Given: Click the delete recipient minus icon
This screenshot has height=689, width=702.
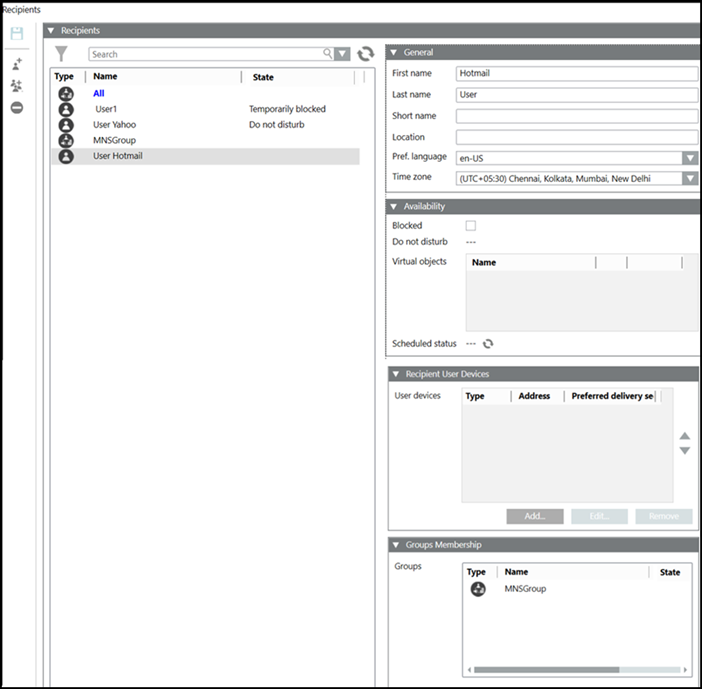Looking at the screenshot, I should (17, 108).
